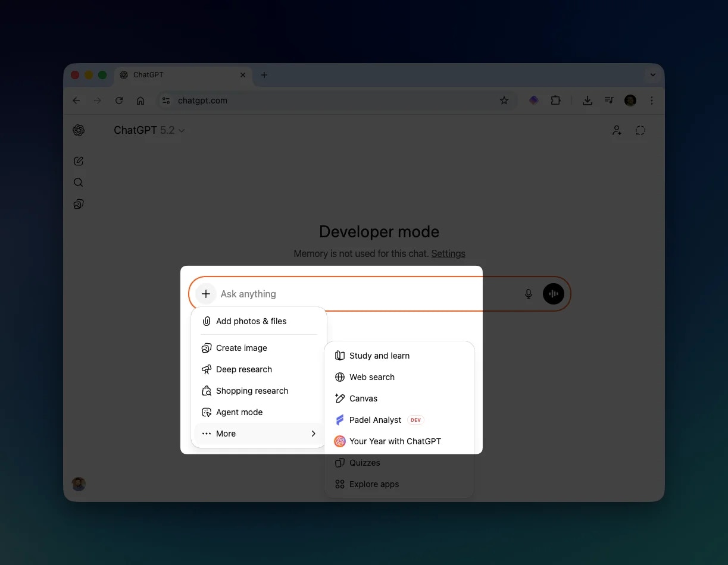Open Chrome three-dot menu
Viewport: 728px width, 565px height.
coord(652,101)
